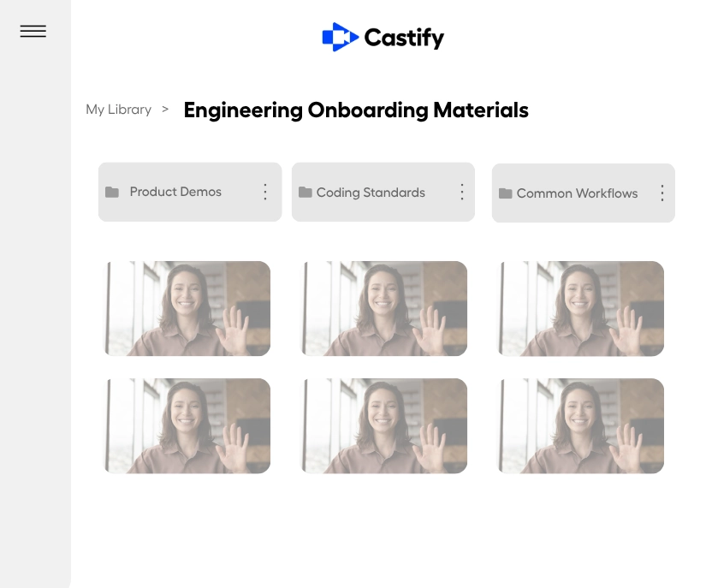Viewport: 706px width, 588px height.
Task: Open options menu for Product Demos folder
Action: [x=265, y=192]
